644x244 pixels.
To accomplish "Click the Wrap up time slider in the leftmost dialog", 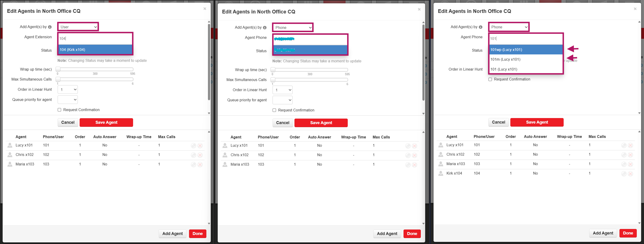I will pos(95,69).
